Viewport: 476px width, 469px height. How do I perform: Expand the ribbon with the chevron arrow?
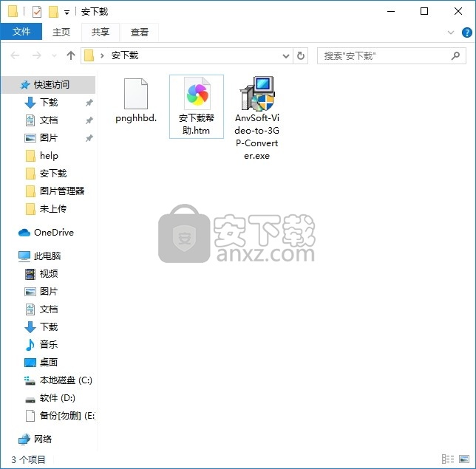pos(451,32)
